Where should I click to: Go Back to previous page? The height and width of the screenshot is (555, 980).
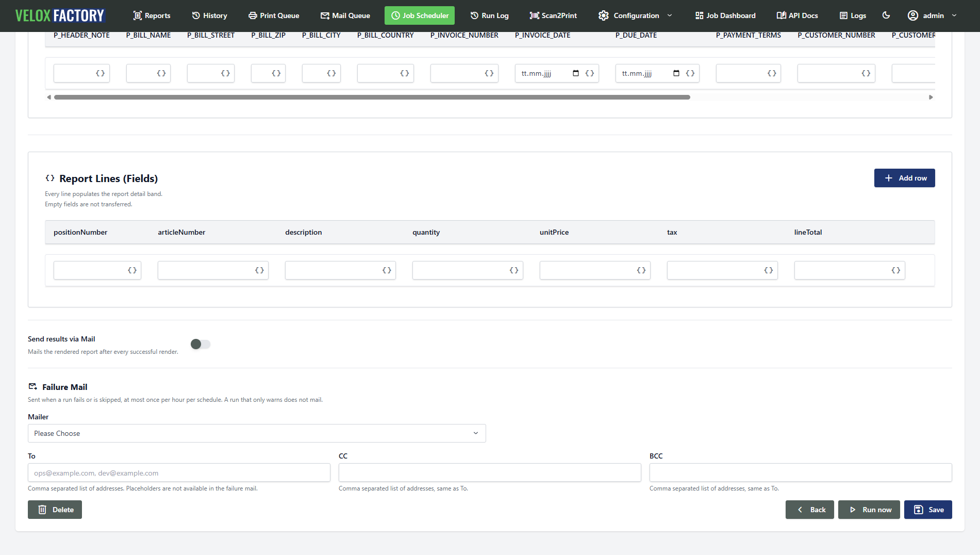(x=810, y=510)
